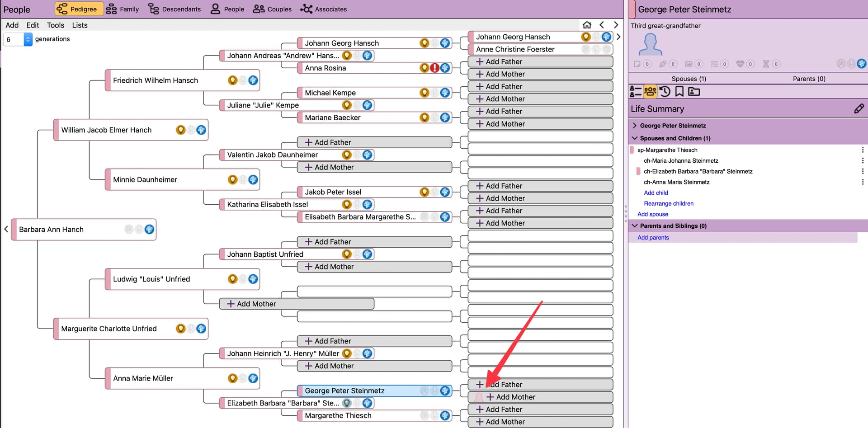Click the Add parents link
The image size is (868, 428).
tap(653, 238)
